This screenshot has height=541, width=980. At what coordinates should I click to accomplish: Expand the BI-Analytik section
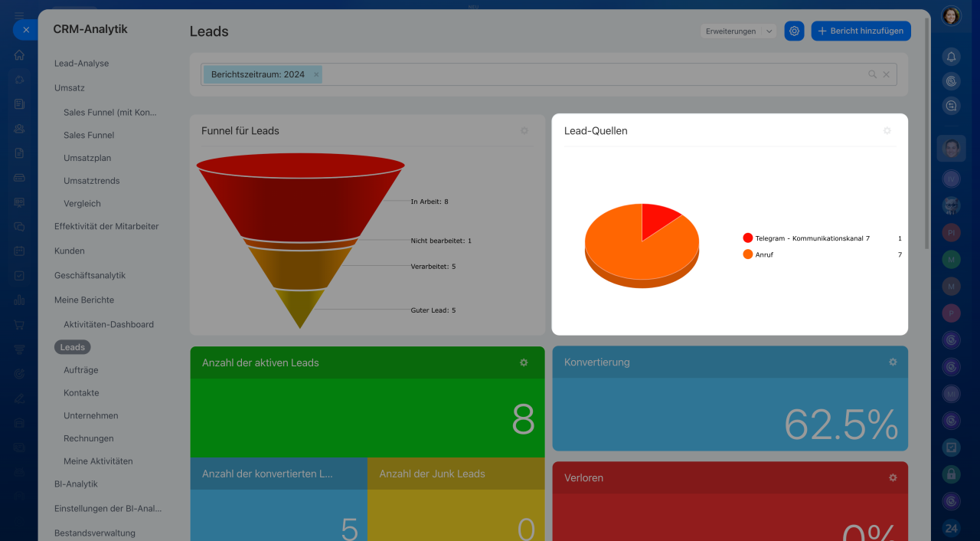(76, 484)
